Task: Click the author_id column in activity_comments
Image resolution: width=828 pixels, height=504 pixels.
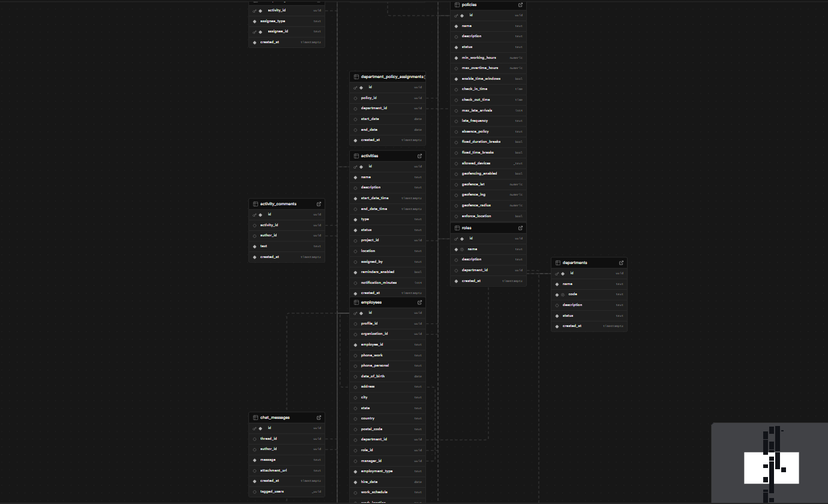Action: click(287, 236)
